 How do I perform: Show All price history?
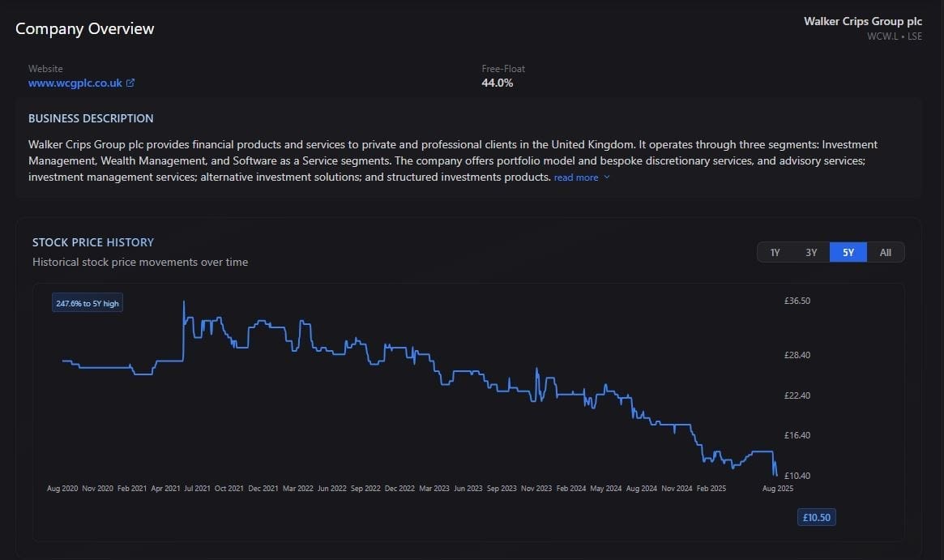tap(885, 252)
